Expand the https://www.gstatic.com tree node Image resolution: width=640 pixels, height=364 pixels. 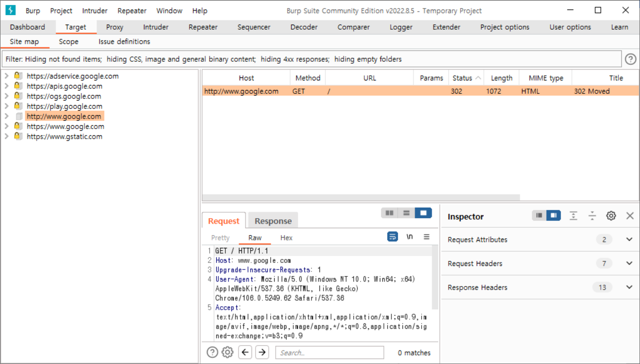[7, 136]
